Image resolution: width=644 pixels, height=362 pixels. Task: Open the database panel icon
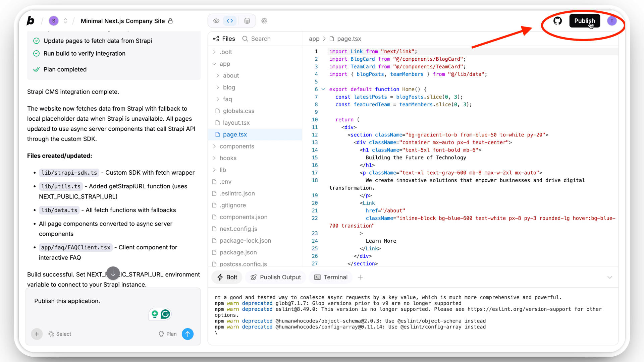point(247,21)
